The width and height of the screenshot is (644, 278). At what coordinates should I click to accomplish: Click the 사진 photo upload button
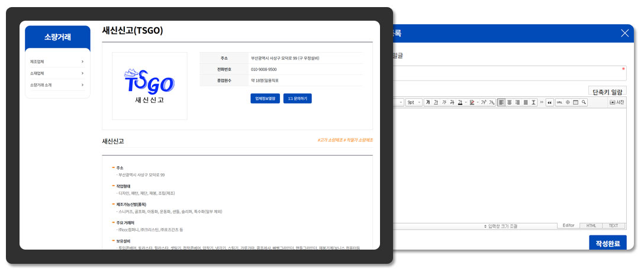617,102
